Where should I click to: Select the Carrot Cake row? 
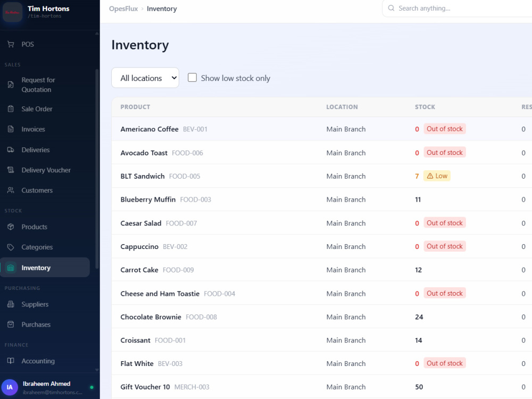point(322,270)
